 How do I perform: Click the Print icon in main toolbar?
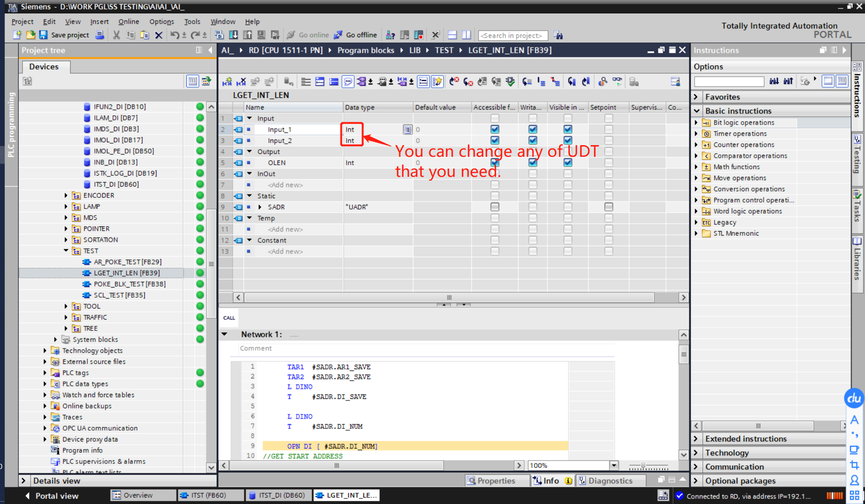(99, 35)
